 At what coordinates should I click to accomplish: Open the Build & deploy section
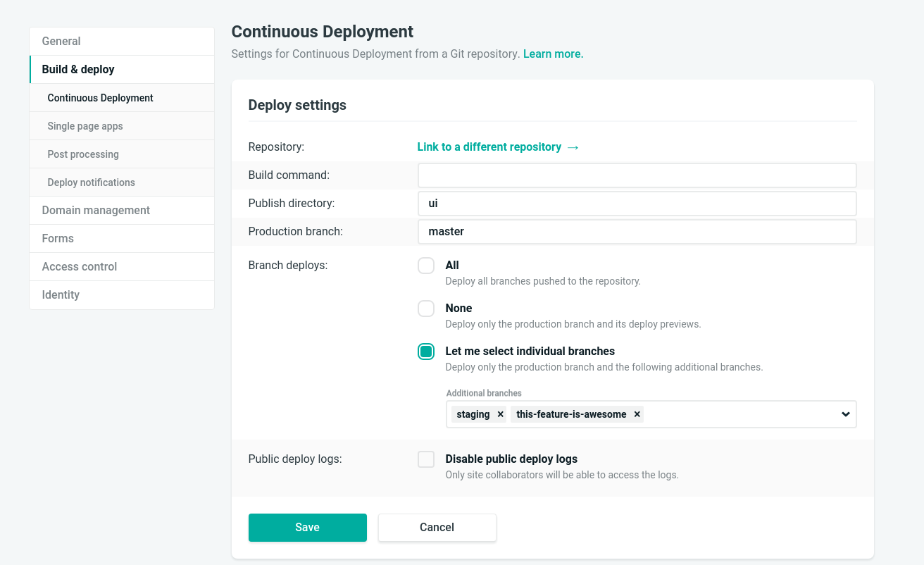click(x=78, y=69)
